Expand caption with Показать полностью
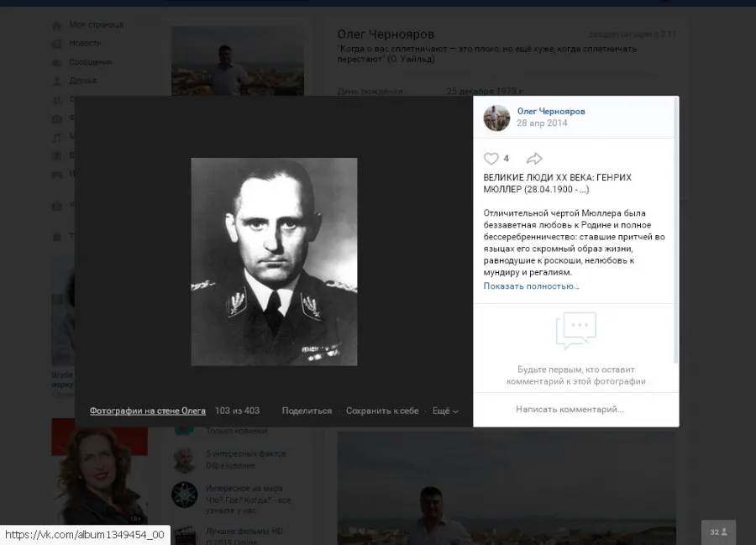The width and height of the screenshot is (756, 545). coord(532,286)
